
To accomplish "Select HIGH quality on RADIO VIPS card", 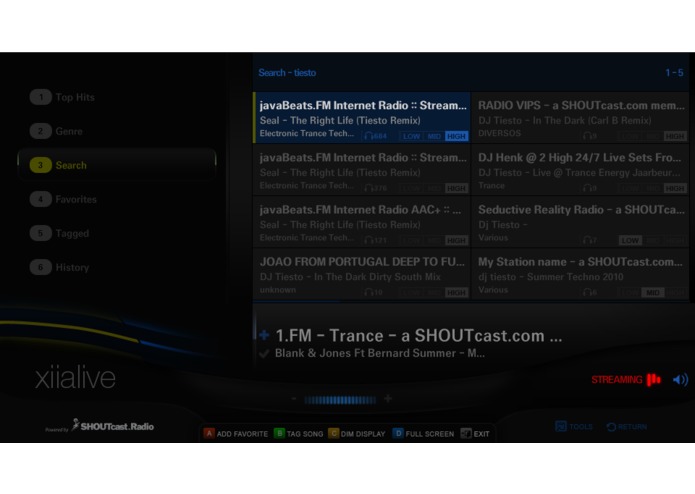I will [675, 136].
